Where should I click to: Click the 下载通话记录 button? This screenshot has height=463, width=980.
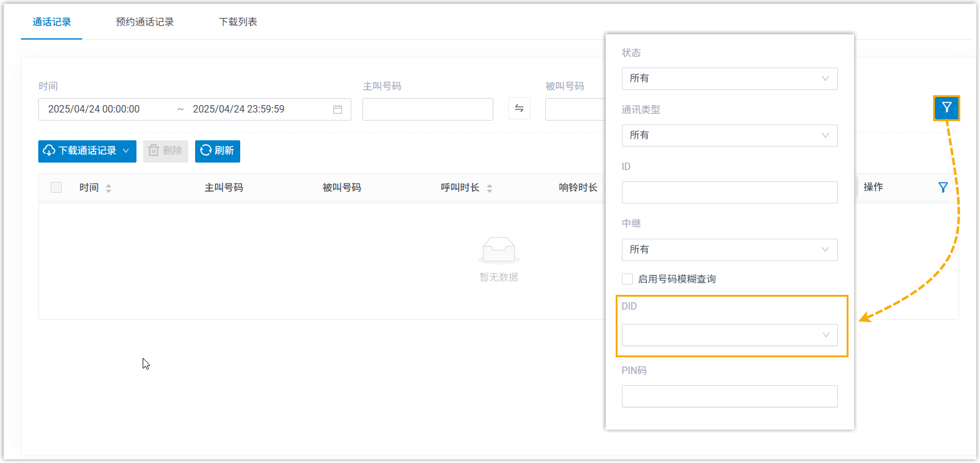click(87, 151)
